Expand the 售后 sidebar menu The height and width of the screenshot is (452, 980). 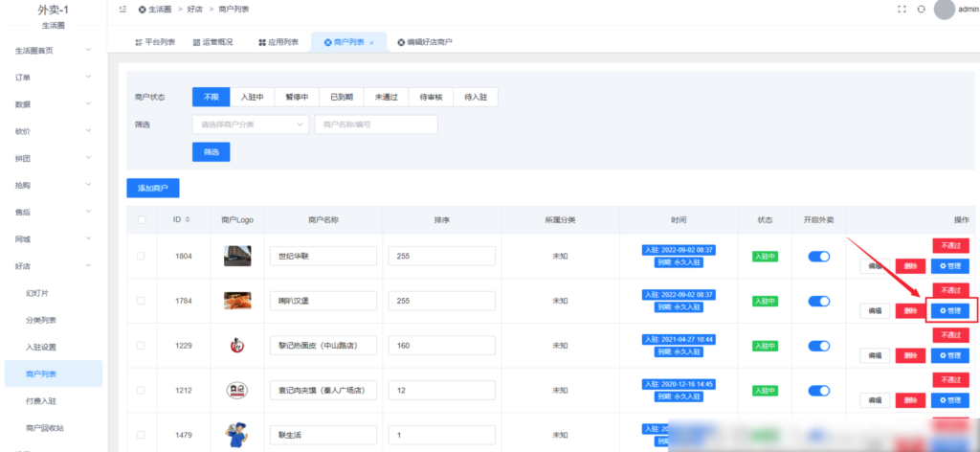point(54,212)
